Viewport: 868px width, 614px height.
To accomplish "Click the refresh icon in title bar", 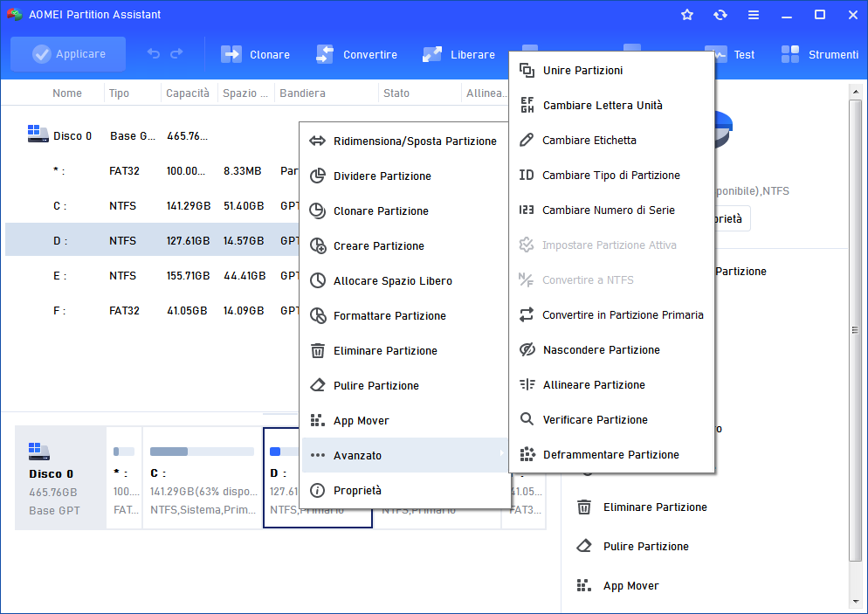I will pos(720,15).
